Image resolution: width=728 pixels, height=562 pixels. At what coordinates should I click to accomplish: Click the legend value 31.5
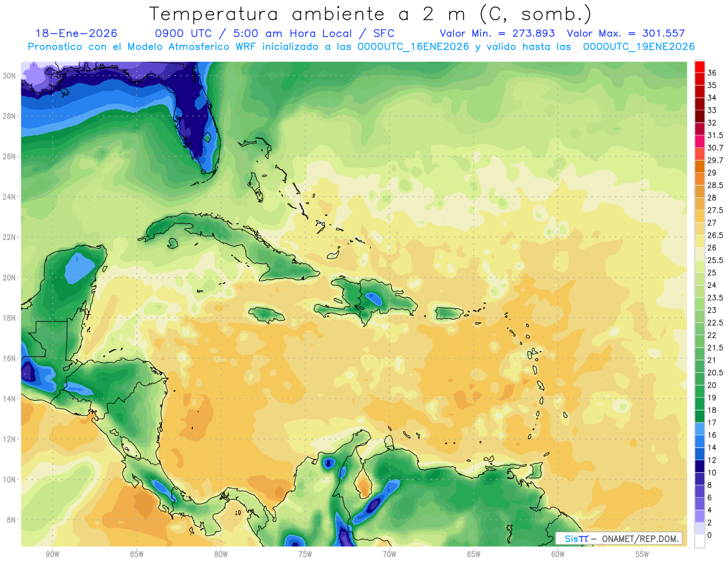(715, 135)
